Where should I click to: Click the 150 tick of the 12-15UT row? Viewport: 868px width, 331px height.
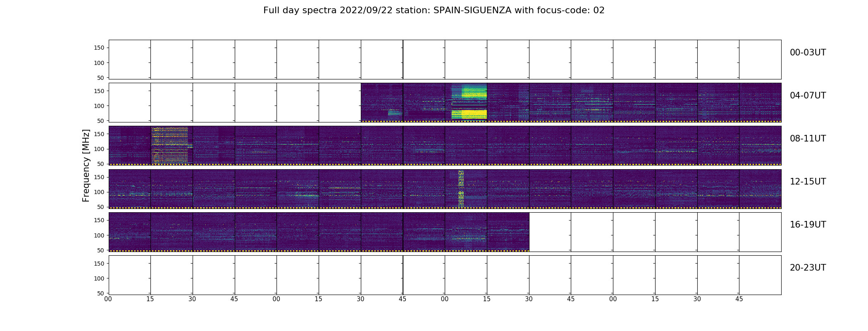pyautogui.click(x=99, y=177)
